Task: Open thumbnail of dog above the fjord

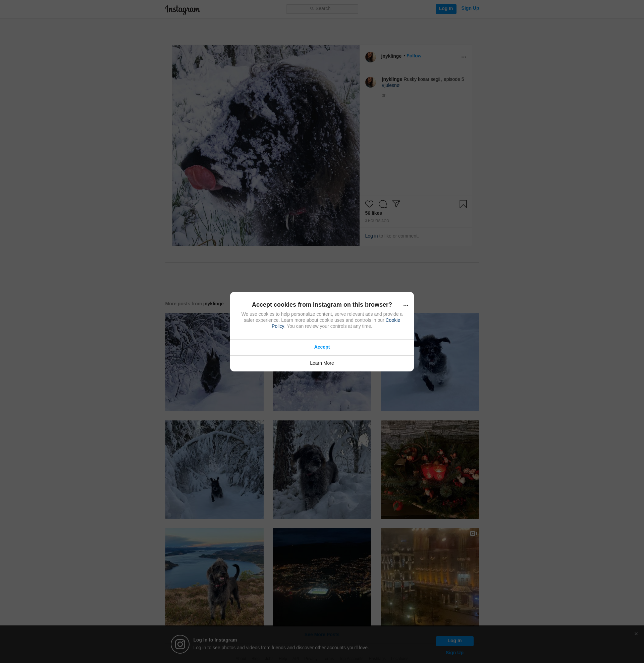Action: coord(214,576)
